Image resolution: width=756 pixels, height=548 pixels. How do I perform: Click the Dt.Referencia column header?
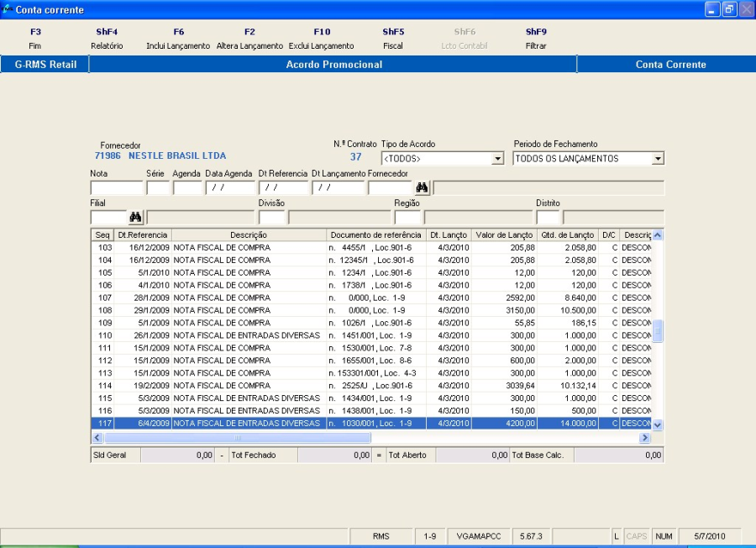[x=143, y=235]
